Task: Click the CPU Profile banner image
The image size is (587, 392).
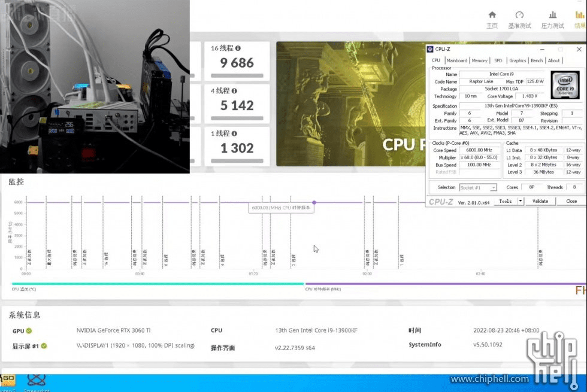Action: 351,104
